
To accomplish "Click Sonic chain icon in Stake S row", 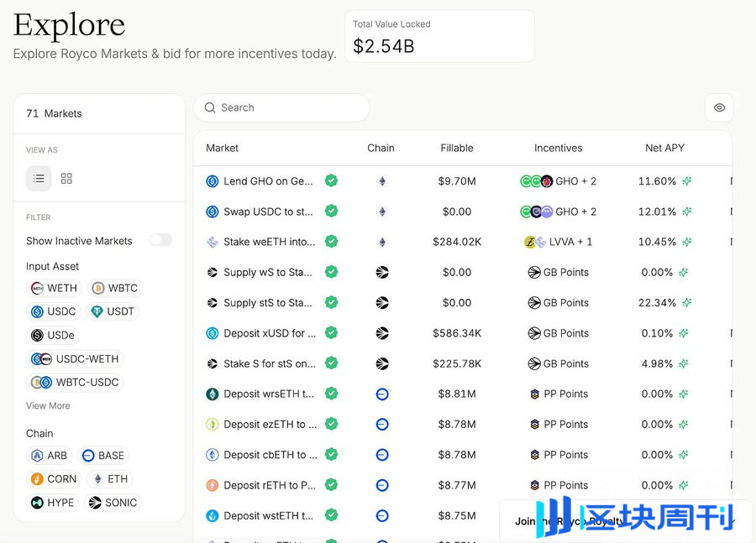I will 382,363.
